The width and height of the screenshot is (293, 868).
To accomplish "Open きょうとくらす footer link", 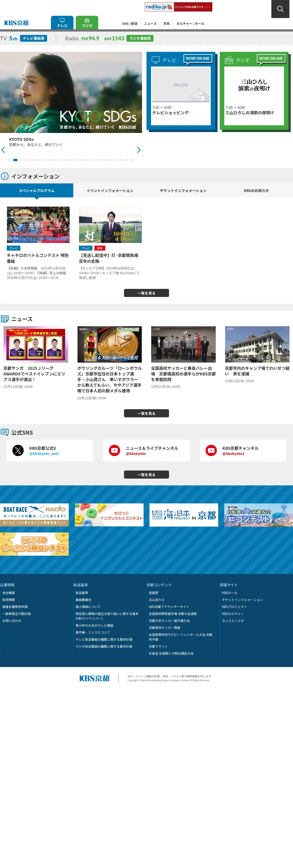I will click(x=233, y=621).
